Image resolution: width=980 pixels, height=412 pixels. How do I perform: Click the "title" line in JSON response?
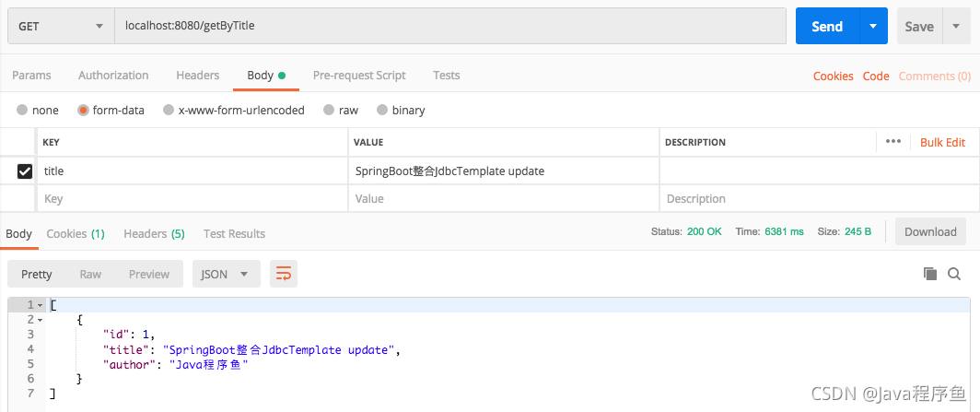click(251, 349)
